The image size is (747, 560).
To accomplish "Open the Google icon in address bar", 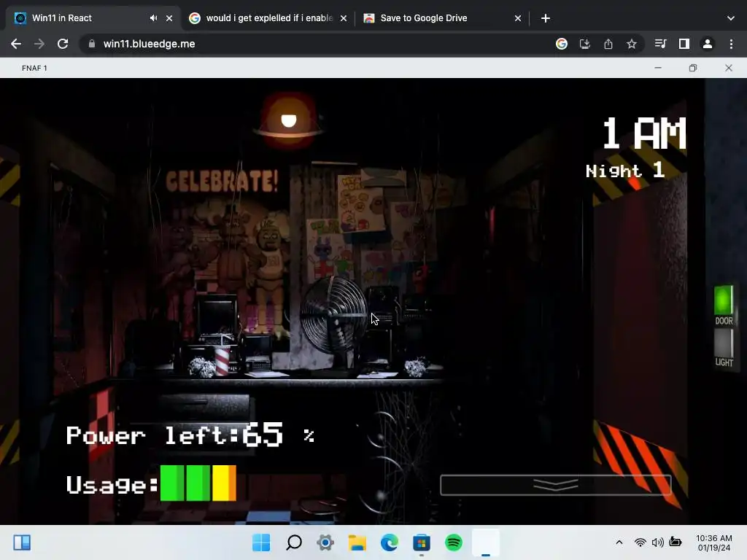I will click(562, 44).
